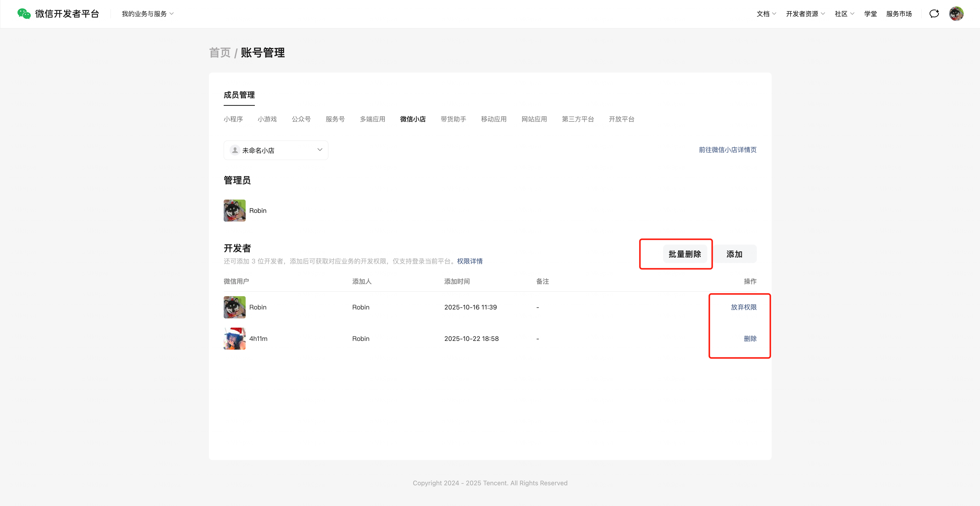980x506 pixels.
Task: Click 删除 for developer 4h11m
Action: 750,338
